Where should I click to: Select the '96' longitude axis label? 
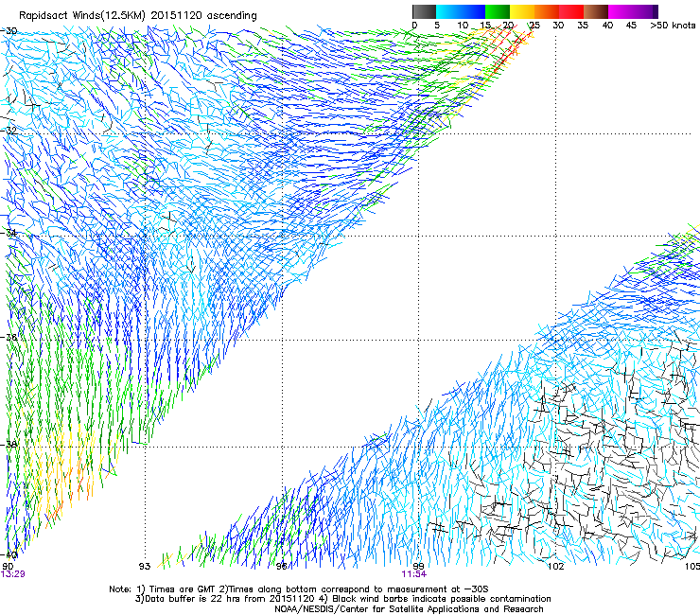pos(281,567)
